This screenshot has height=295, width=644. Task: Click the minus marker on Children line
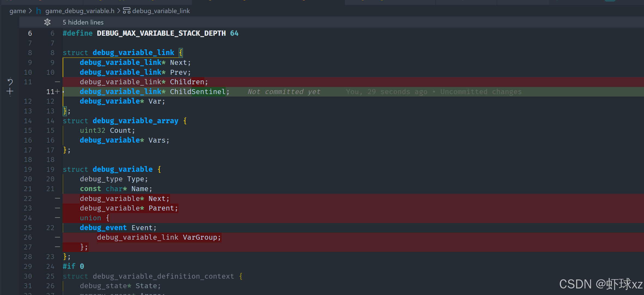click(x=57, y=82)
